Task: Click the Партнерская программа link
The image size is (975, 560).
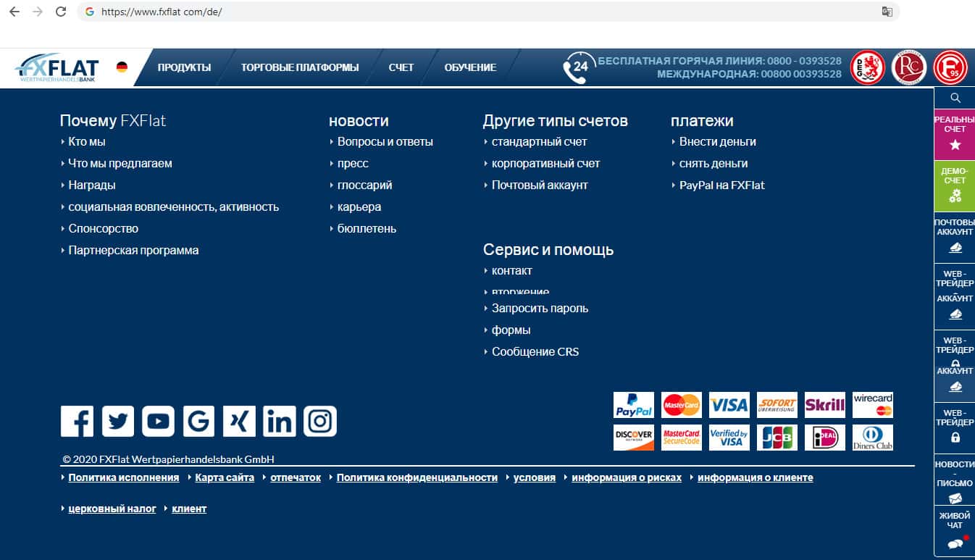Action: coord(133,251)
